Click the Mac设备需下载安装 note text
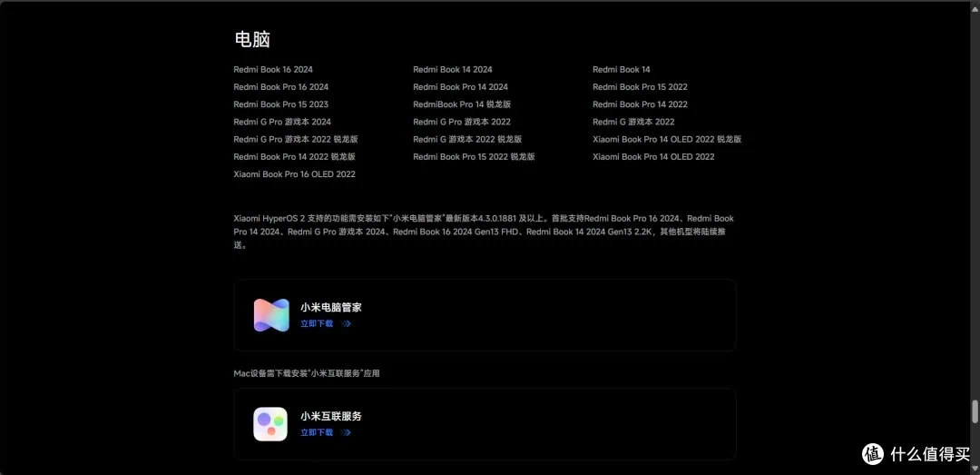 307,373
